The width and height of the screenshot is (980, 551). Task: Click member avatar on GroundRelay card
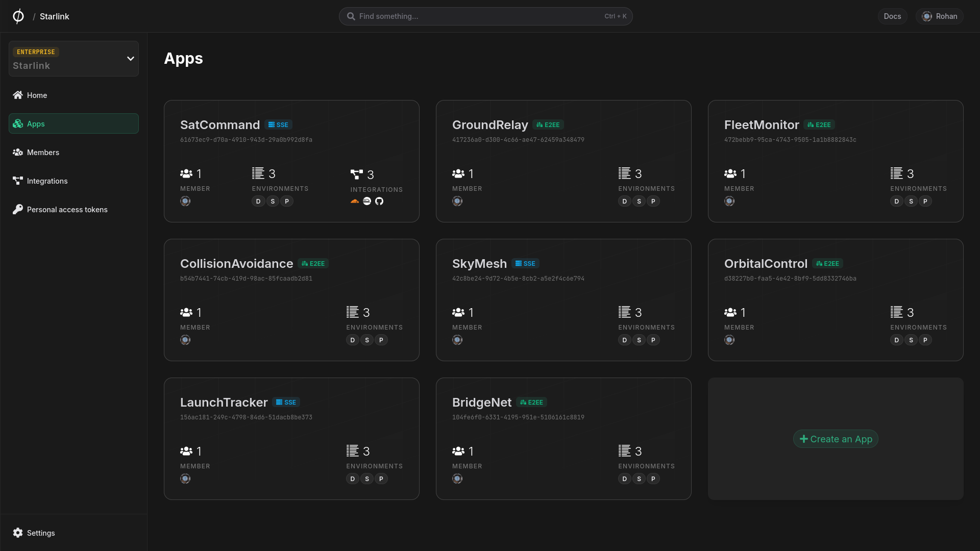click(x=457, y=201)
